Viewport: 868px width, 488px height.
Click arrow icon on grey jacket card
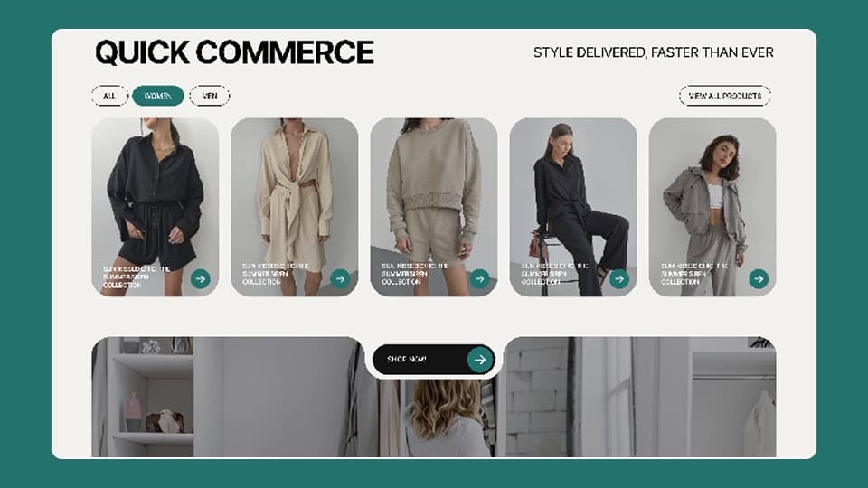[x=759, y=278]
